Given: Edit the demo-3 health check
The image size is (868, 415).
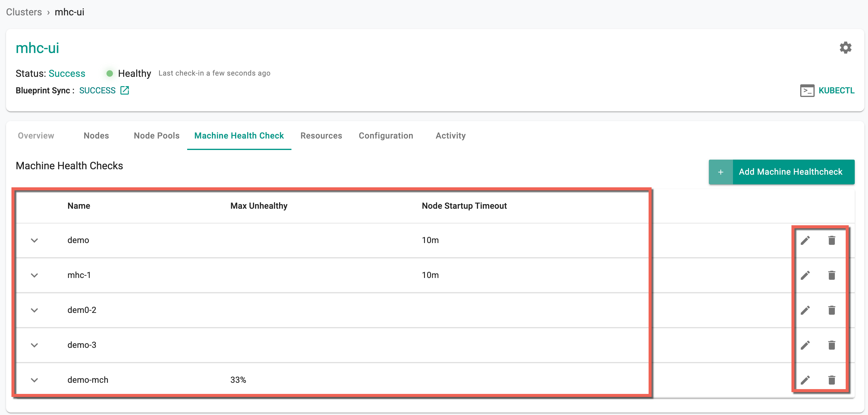Looking at the screenshot, I should pyautogui.click(x=805, y=345).
